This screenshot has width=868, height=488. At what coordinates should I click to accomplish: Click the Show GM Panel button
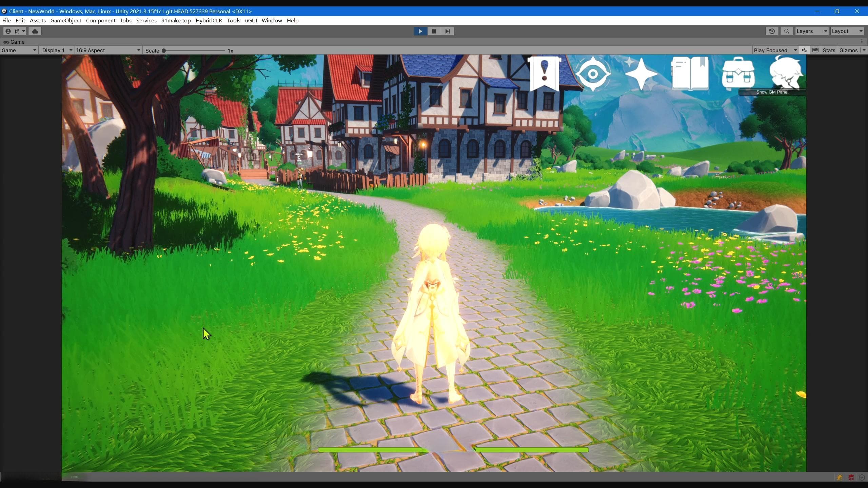[x=772, y=92]
